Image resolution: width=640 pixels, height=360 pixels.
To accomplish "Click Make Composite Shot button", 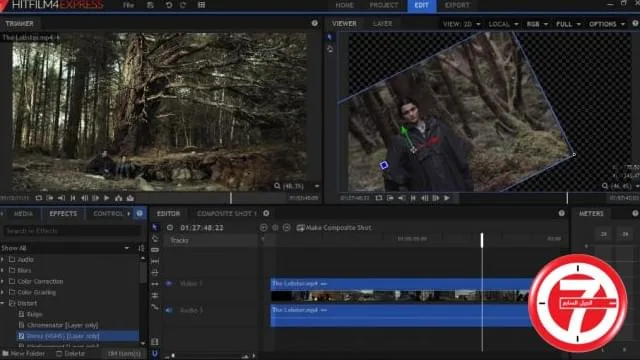I will [x=334, y=228].
